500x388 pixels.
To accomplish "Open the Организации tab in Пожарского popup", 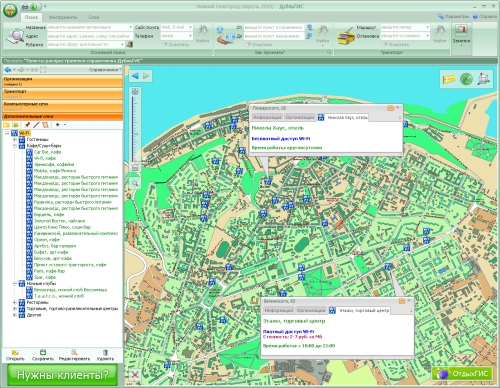I will [300, 117].
